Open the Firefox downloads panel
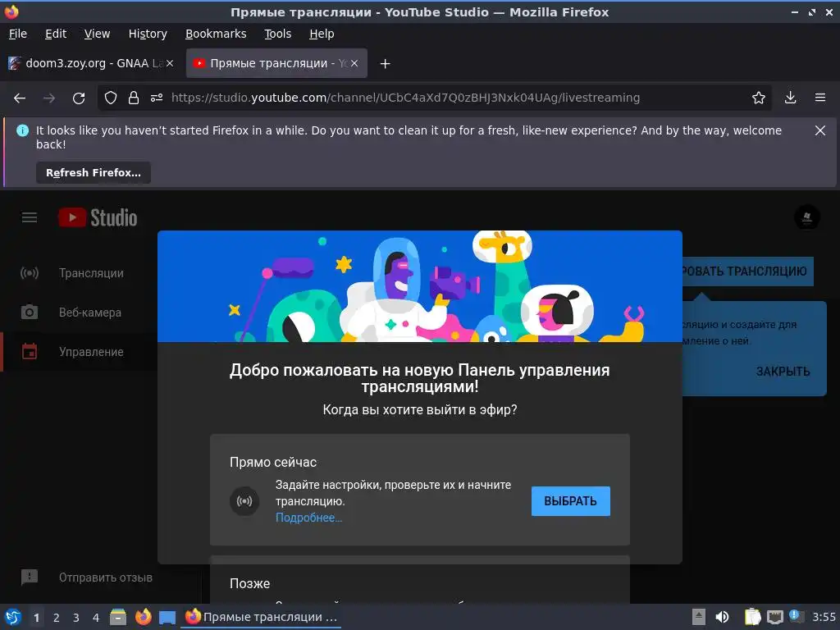 (x=790, y=98)
